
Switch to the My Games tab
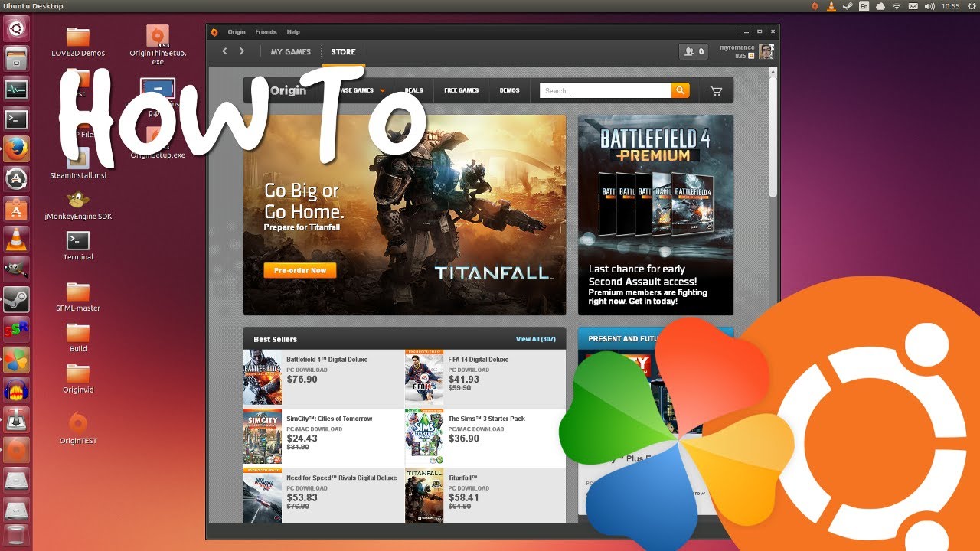pos(291,52)
